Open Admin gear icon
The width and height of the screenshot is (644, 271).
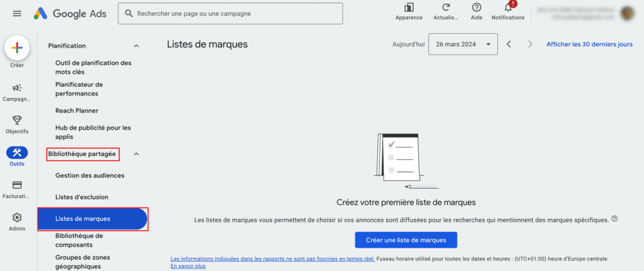point(17,218)
